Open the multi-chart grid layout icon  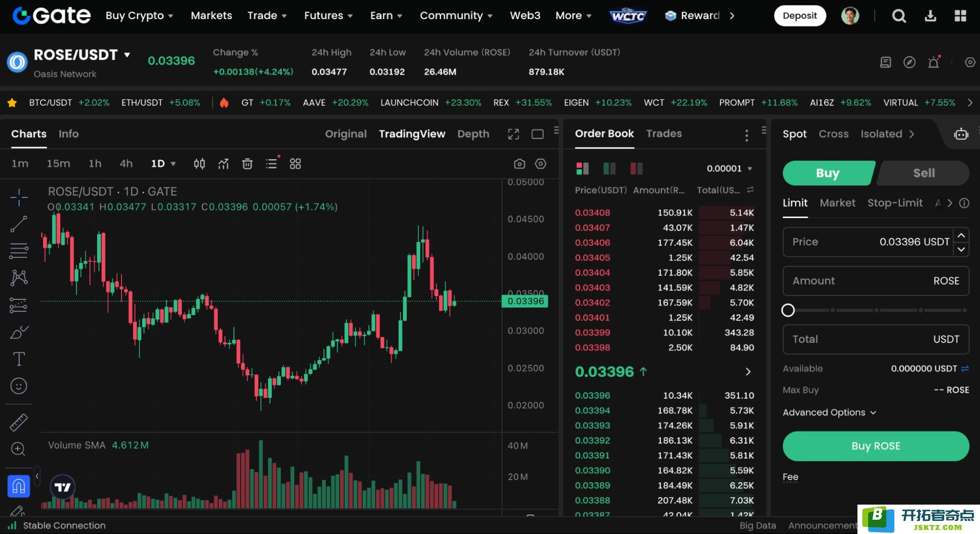(x=295, y=164)
